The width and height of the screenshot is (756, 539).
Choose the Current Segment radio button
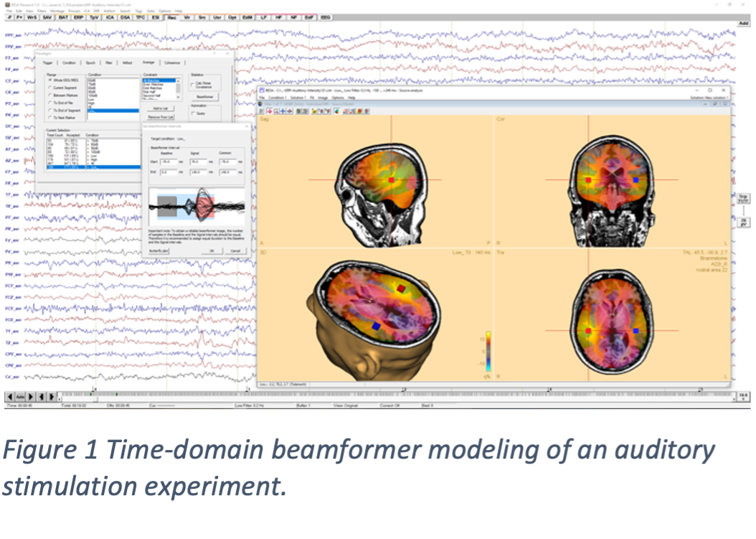pos(49,89)
